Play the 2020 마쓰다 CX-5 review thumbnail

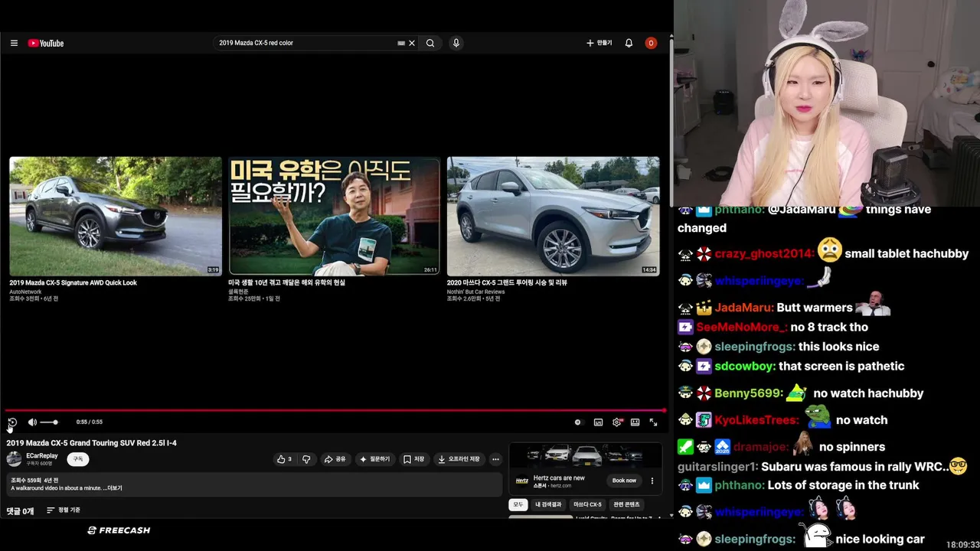[x=554, y=216]
